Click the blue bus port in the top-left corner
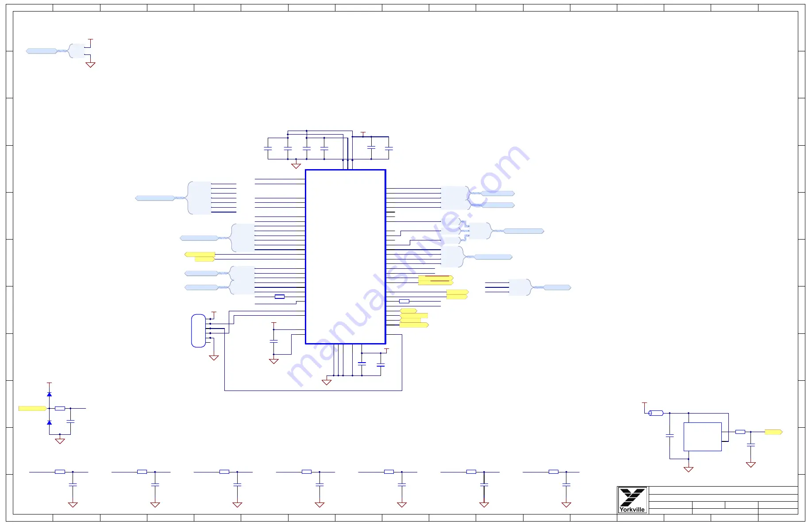Viewport: 812px width, 526px height. (42, 51)
